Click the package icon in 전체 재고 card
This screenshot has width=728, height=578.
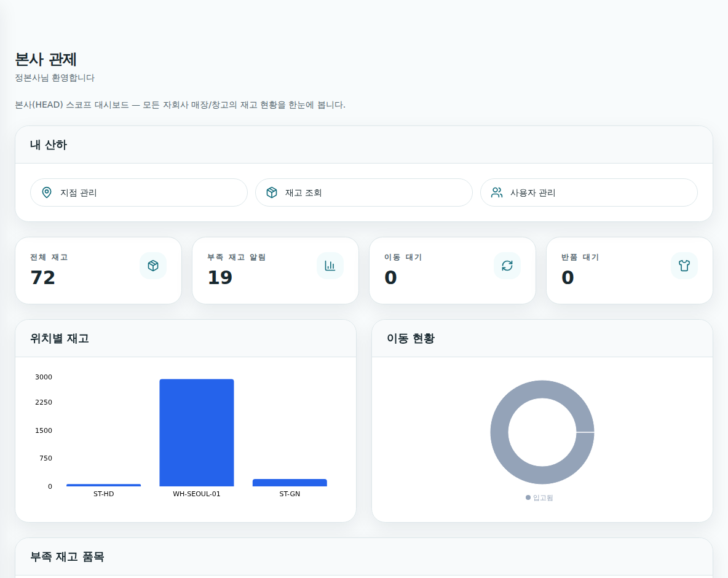click(x=153, y=266)
